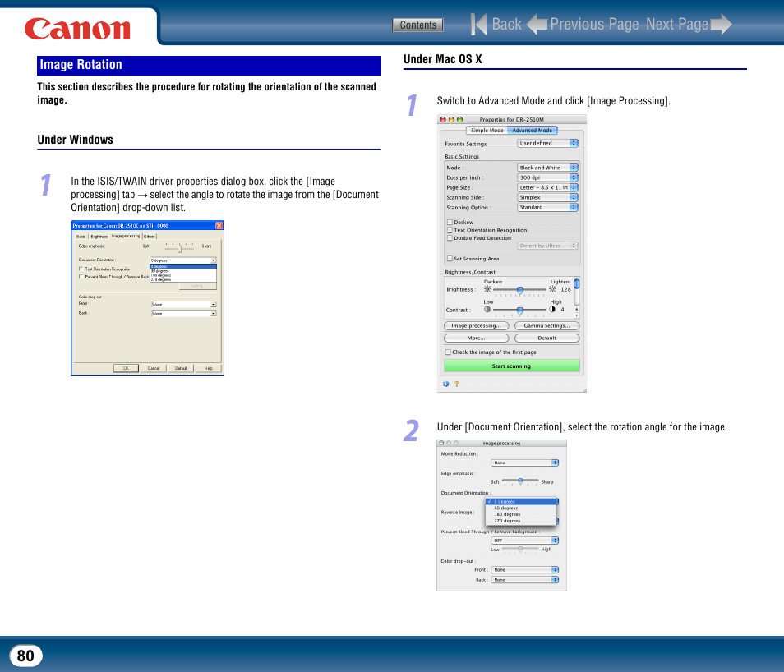
Task: Click Cancel in the Windows properties dialog
Action: [154, 368]
